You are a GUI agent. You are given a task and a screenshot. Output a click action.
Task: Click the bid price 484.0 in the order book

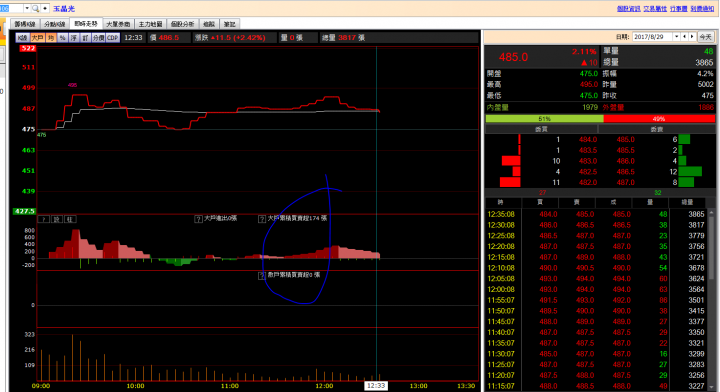pyautogui.click(x=588, y=140)
